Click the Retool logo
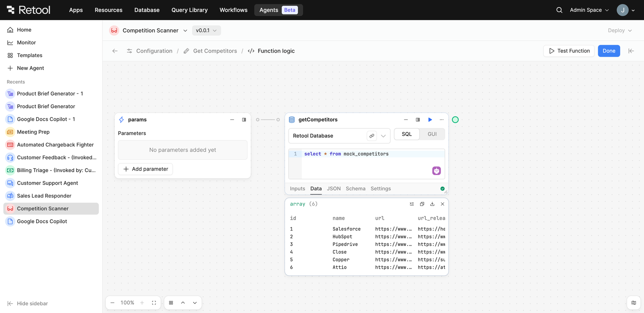The height and width of the screenshot is (313, 644). tap(28, 10)
